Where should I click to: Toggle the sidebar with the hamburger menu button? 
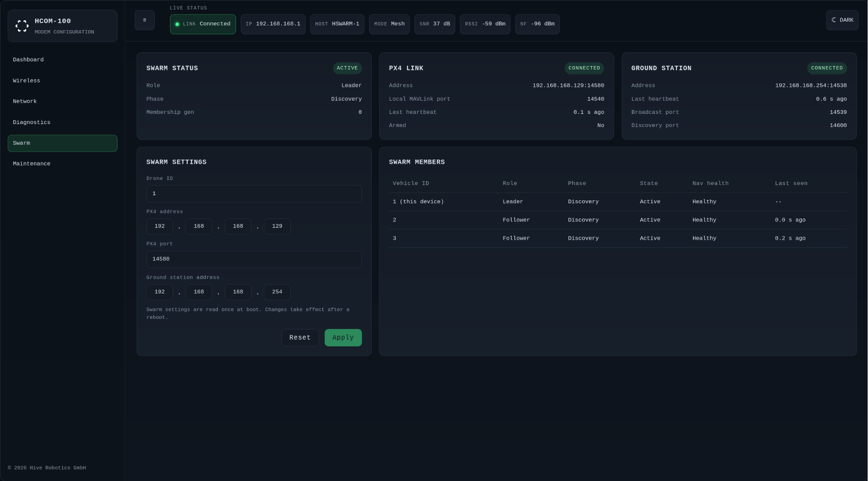pos(145,20)
